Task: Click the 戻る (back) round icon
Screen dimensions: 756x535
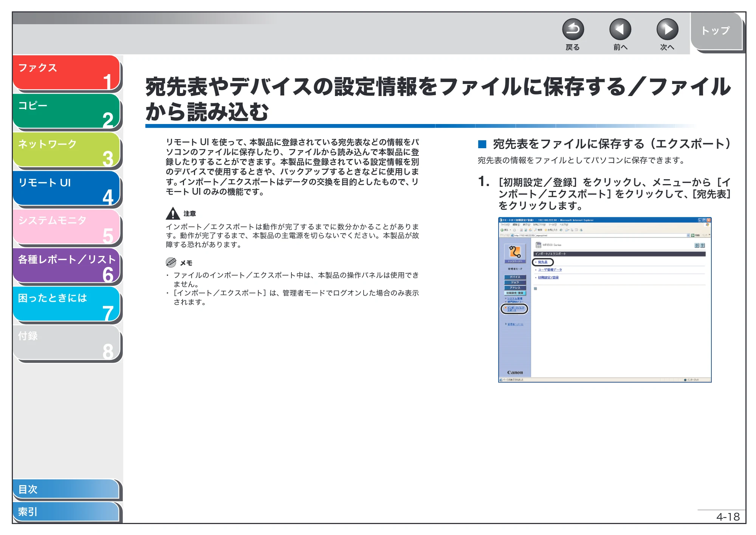Action: (x=573, y=29)
